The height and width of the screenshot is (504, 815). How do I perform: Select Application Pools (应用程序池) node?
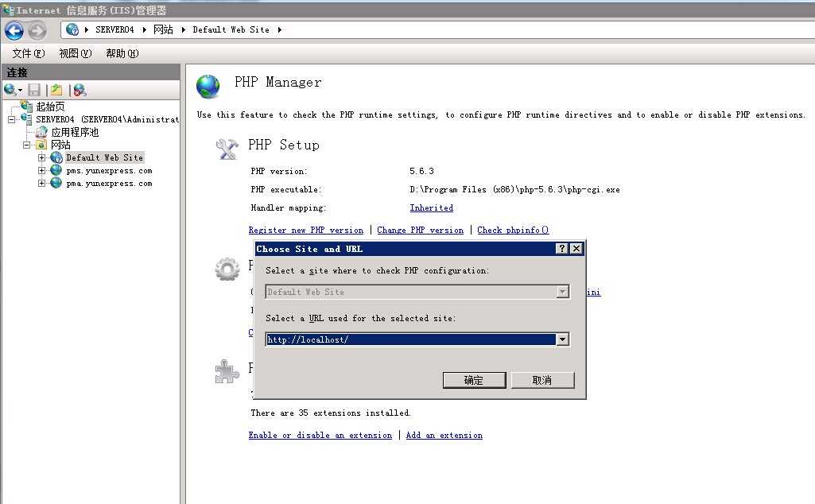click(75, 132)
